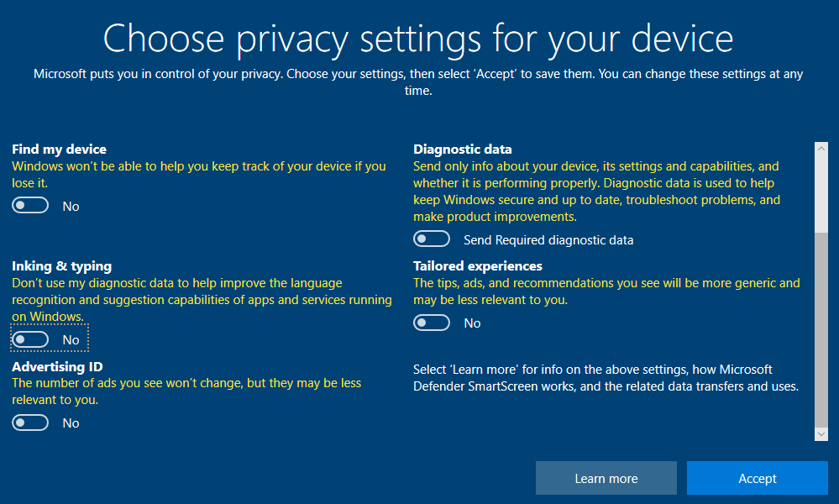This screenshot has width=839, height=504.
Task: Toggle the Diagnostic data switch
Action: [432, 239]
